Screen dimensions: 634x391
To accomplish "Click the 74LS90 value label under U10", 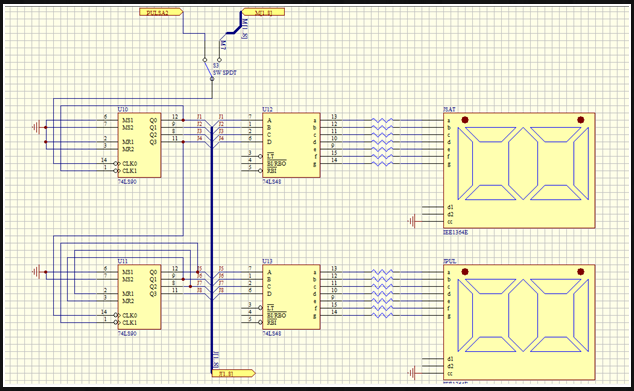I will point(127,182).
